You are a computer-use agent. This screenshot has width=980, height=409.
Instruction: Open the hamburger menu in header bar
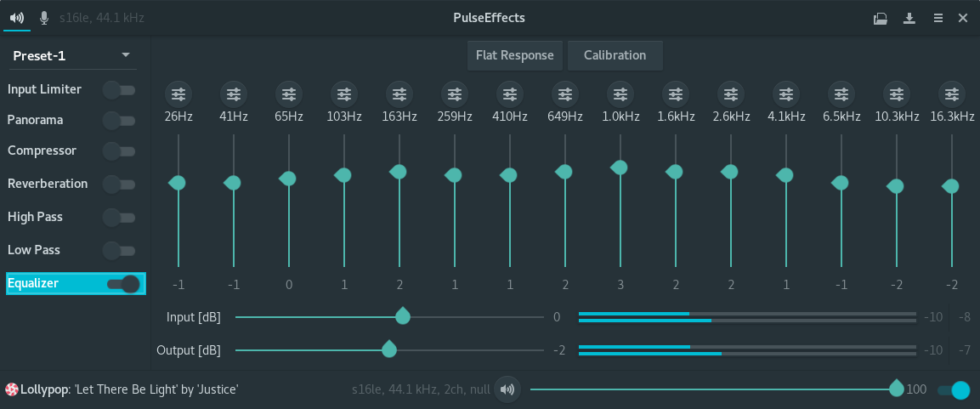[x=938, y=18]
